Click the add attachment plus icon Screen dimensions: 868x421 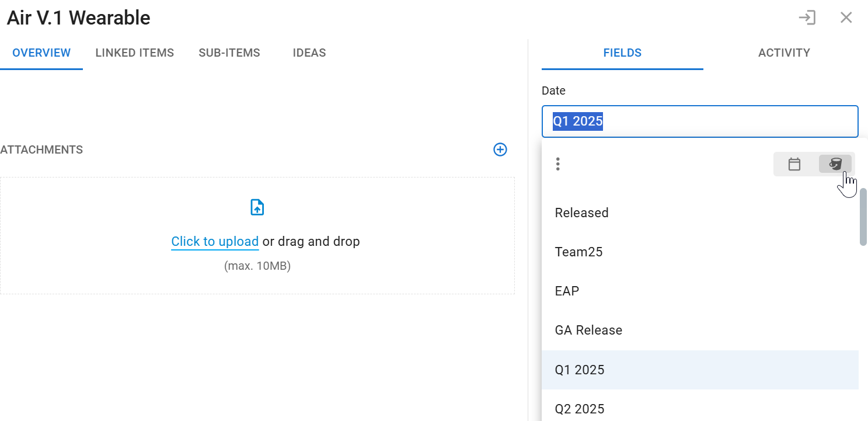coord(500,150)
